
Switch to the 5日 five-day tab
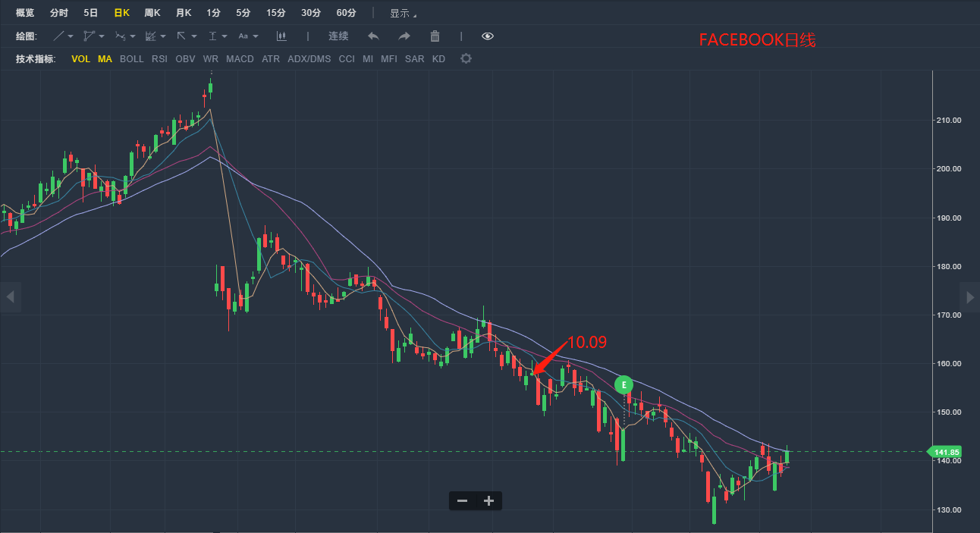[90, 13]
